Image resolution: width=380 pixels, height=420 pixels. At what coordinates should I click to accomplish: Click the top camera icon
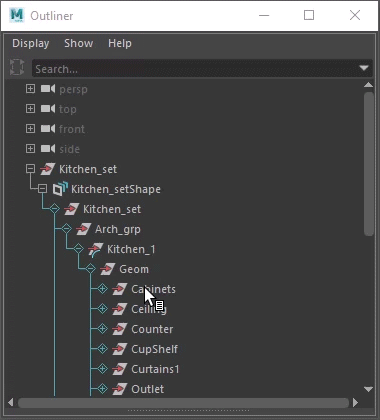coord(48,109)
